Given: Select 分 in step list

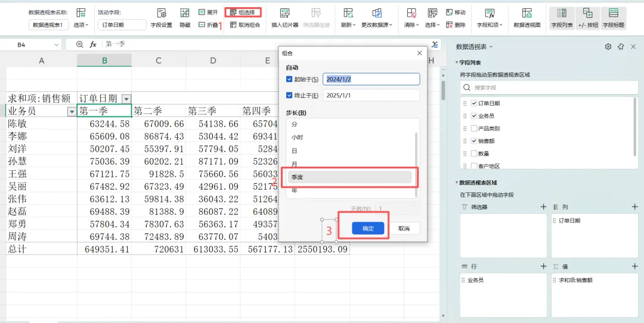Looking at the screenshot, I should (x=350, y=124).
